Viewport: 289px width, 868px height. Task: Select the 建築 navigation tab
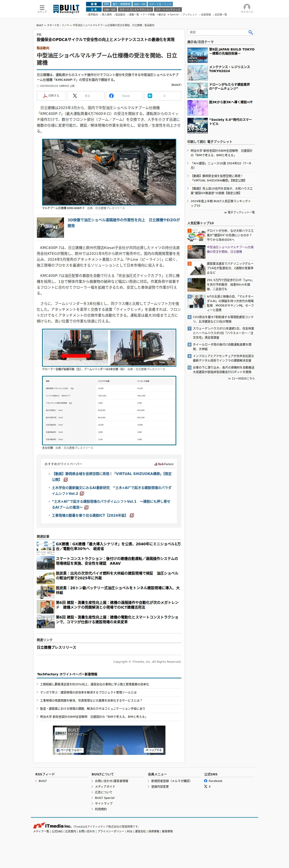tap(94, 4)
